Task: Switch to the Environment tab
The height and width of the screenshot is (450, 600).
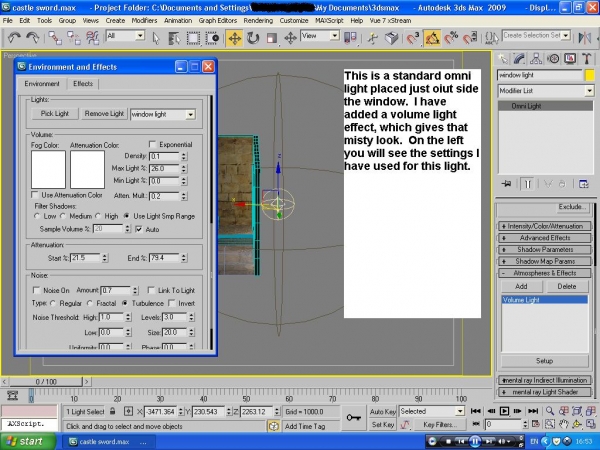Action: coord(42,83)
